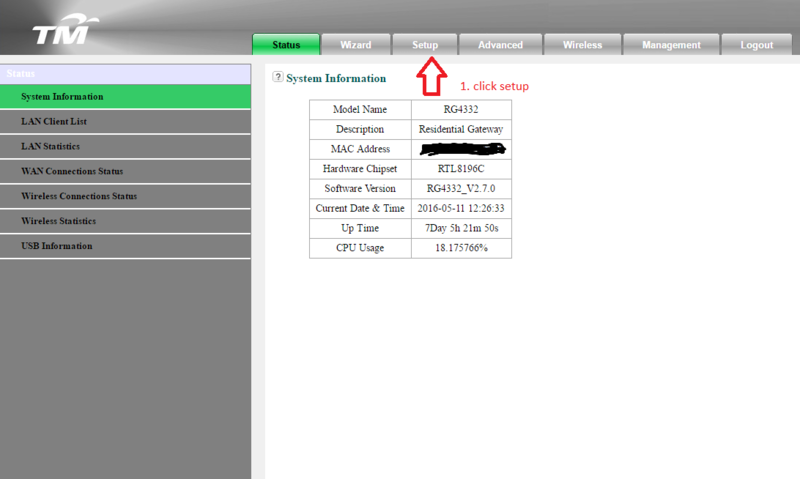Select the Wireless tab
This screenshot has height=479, width=800.
pos(582,45)
